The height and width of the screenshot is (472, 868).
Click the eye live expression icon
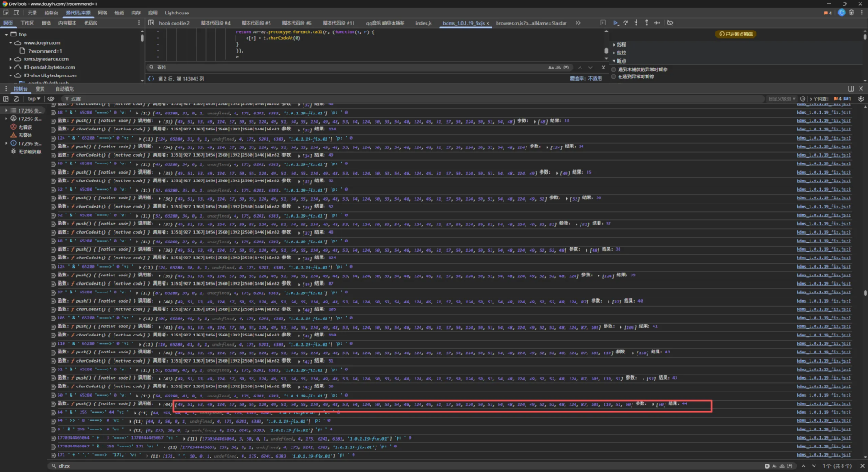pos(53,98)
